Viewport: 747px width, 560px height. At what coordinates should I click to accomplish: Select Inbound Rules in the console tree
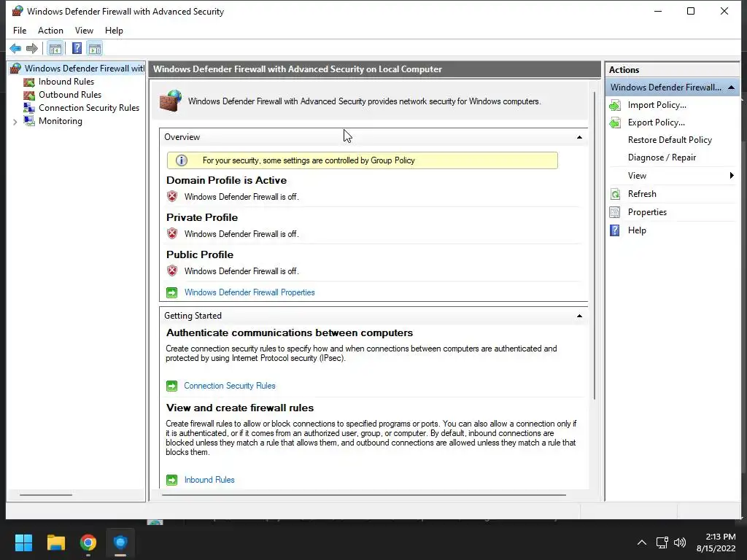[x=66, y=82]
